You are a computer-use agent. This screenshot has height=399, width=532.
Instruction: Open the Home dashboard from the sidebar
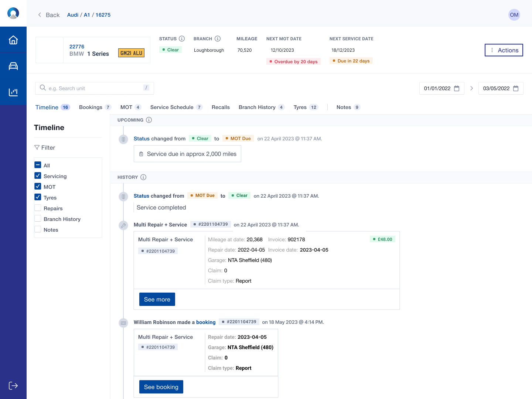coord(13,39)
